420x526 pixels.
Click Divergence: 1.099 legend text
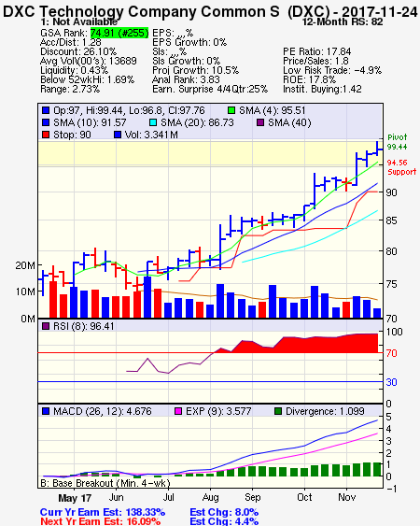pos(325,411)
